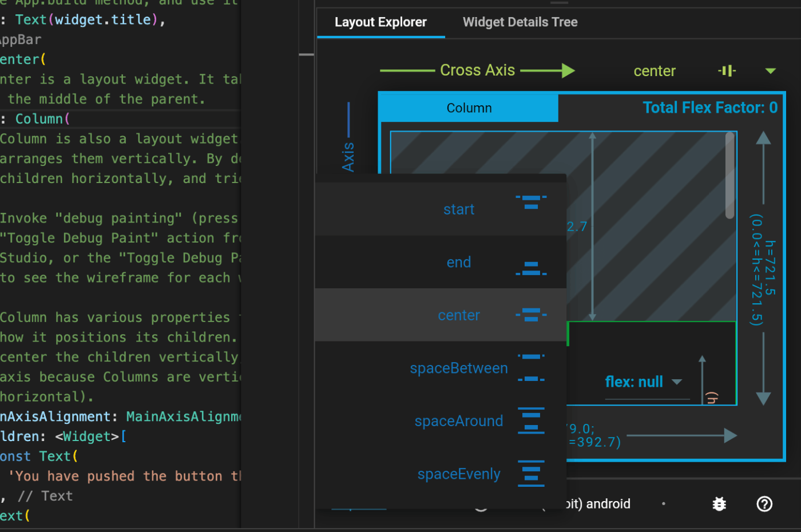Click the // Text comment in code
Viewport: 801px width, 532px height.
point(45,496)
